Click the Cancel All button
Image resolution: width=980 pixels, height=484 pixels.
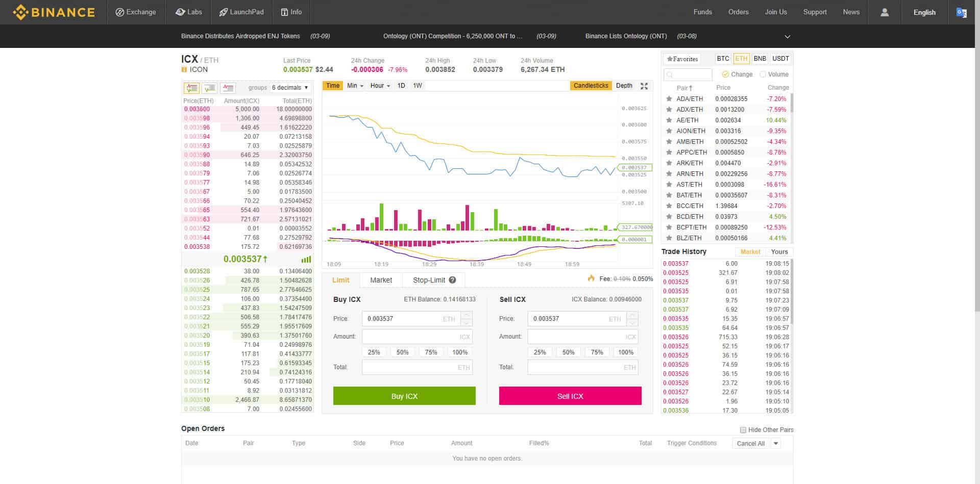[x=751, y=444]
